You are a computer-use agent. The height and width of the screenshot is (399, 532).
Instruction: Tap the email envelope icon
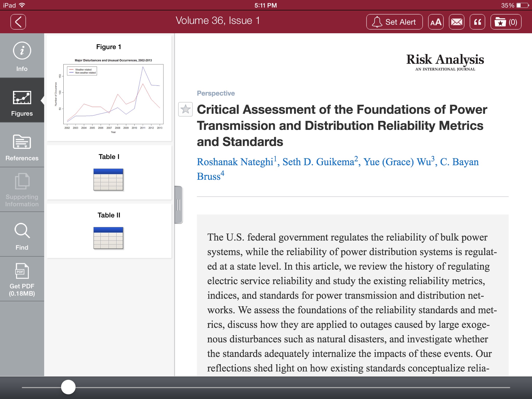tap(456, 22)
